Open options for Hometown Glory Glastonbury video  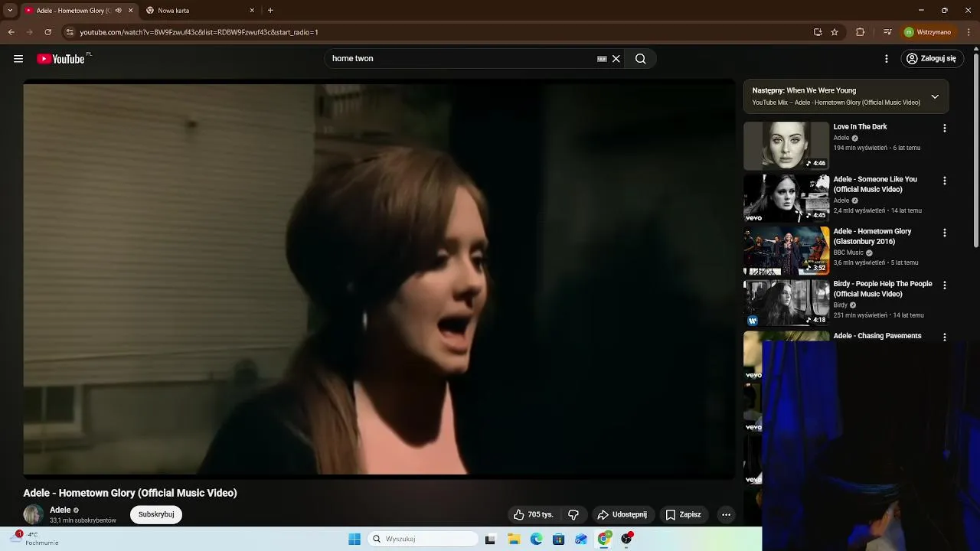point(944,233)
